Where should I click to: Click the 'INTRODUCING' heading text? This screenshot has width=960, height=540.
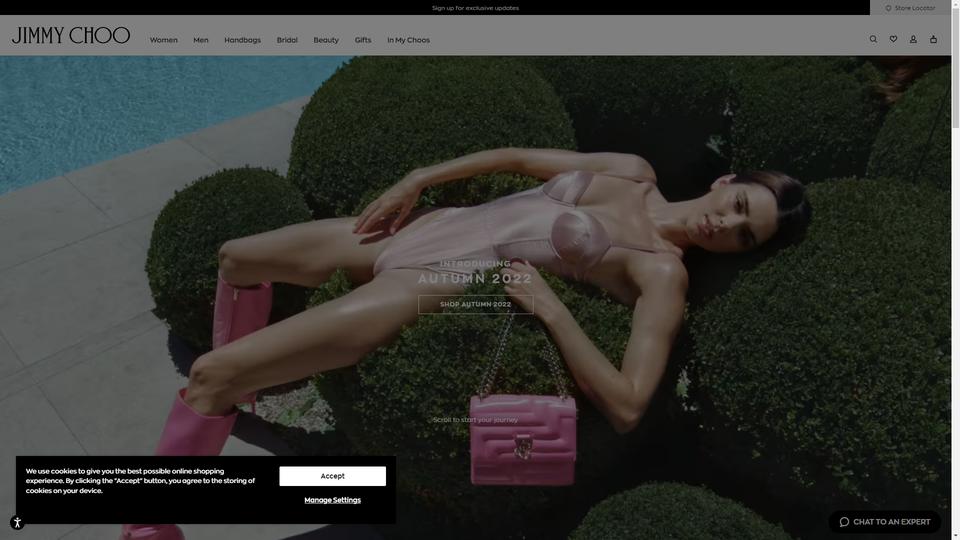(x=476, y=263)
